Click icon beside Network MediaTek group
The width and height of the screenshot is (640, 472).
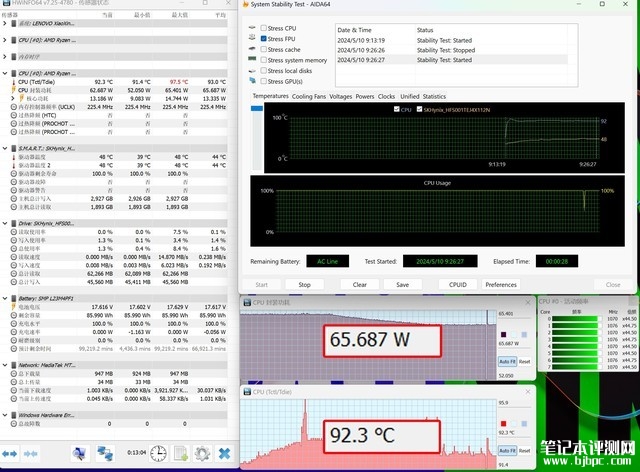pyautogui.click(x=14, y=365)
